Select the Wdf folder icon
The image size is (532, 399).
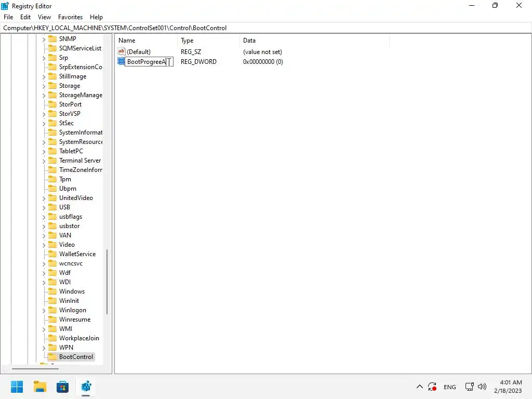tap(52, 272)
